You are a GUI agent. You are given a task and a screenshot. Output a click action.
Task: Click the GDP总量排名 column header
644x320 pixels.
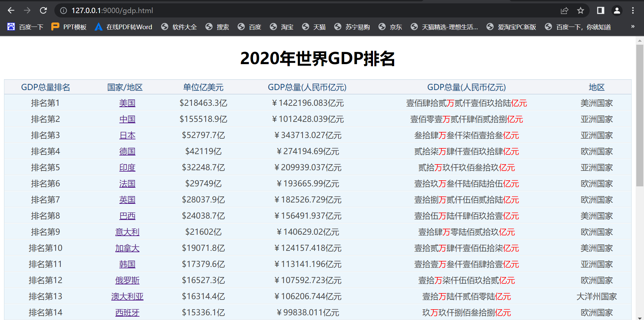[46, 87]
